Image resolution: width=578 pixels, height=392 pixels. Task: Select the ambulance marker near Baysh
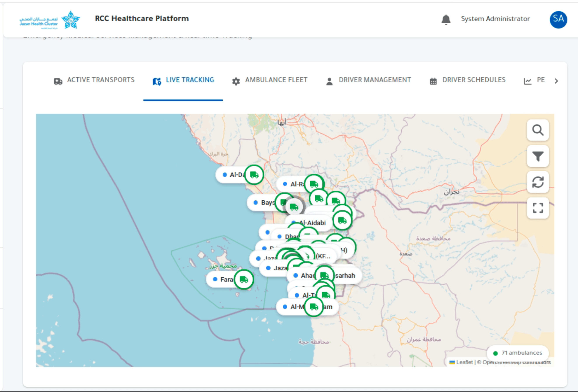click(284, 202)
